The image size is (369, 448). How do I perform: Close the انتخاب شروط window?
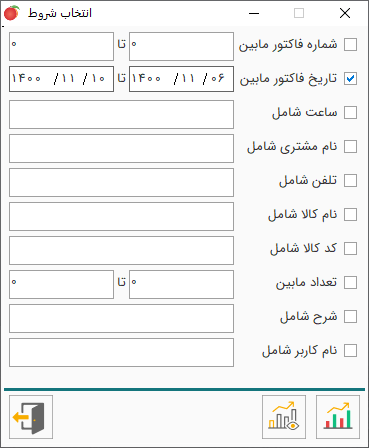345,13
